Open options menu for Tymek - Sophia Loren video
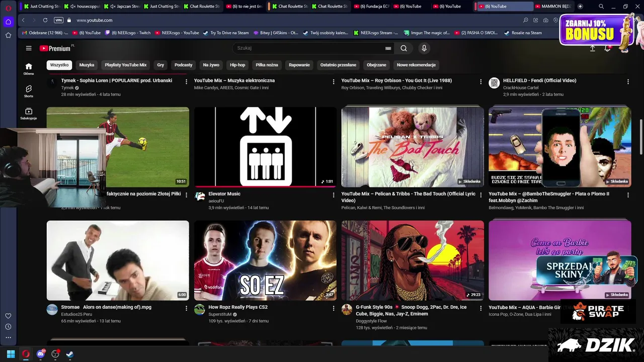 (186, 81)
